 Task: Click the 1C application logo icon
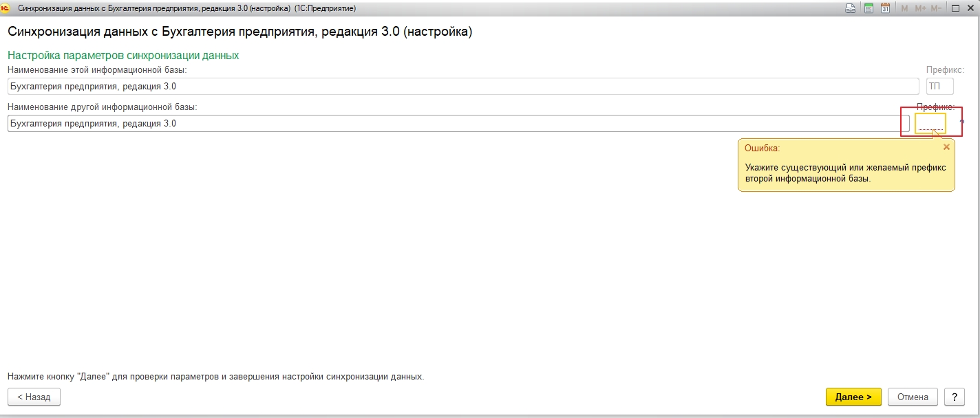pyautogui.click(x=6, y=8)
